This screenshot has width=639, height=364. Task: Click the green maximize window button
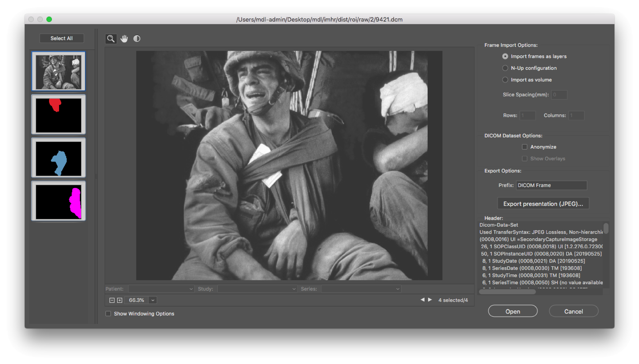point(49,20)
